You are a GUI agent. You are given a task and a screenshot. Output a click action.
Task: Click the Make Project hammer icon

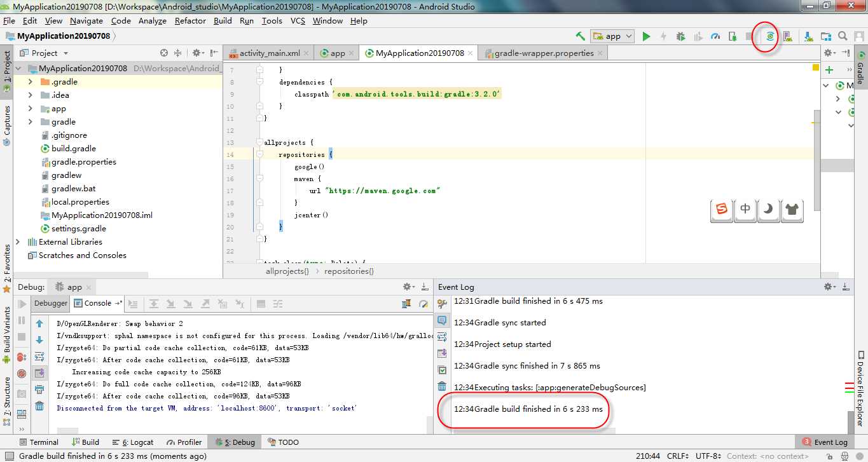point(580,36)
